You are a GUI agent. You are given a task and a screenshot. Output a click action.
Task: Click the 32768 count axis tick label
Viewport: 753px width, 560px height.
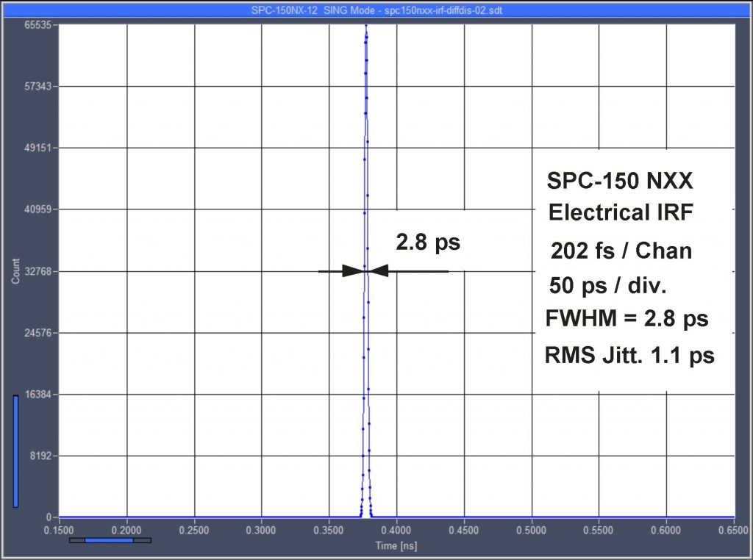(38, 271)
